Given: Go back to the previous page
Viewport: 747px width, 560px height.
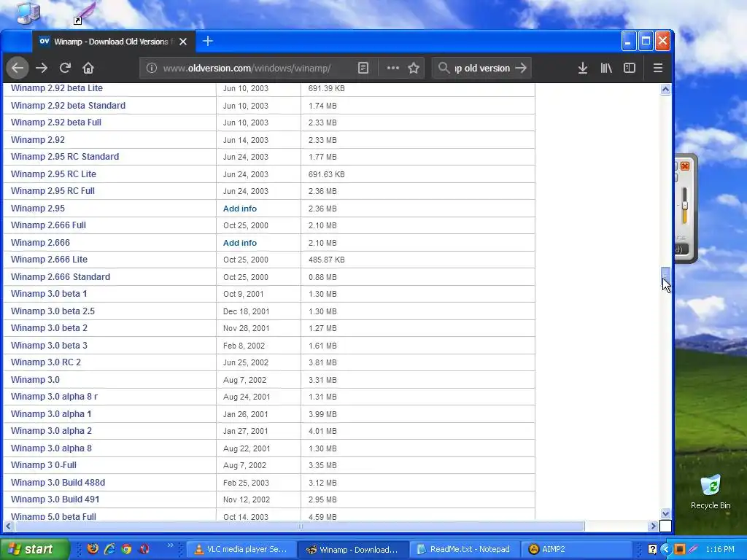Looking at the screenshot, I should tap(18, 68).
